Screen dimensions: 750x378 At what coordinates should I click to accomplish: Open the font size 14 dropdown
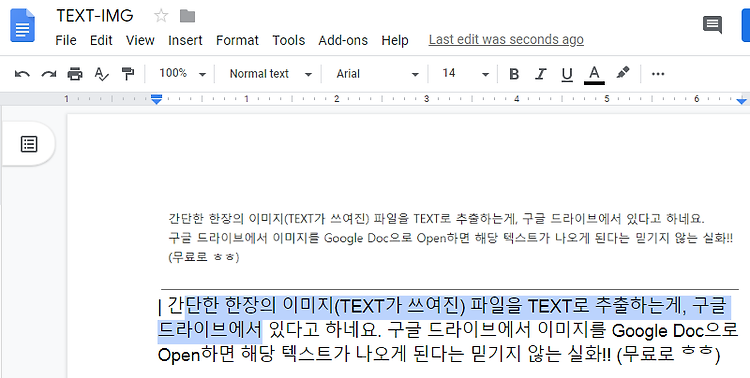click(x=465, y=74)
